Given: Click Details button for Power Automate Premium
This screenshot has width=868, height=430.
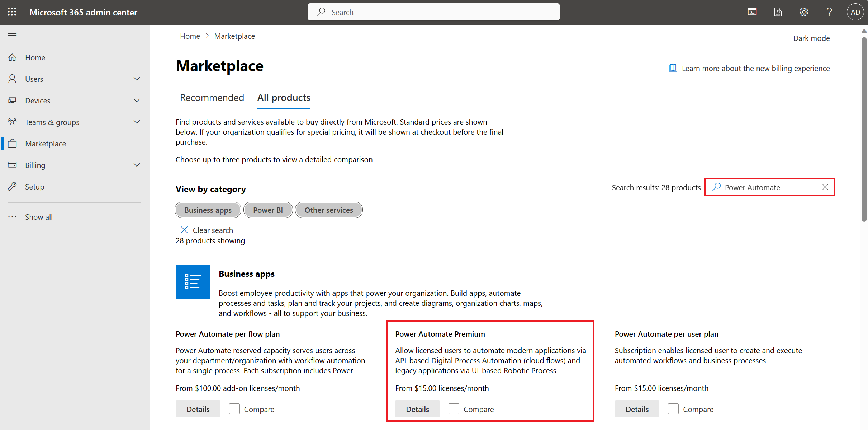Looking at the screenshot, I should [417, 409].
